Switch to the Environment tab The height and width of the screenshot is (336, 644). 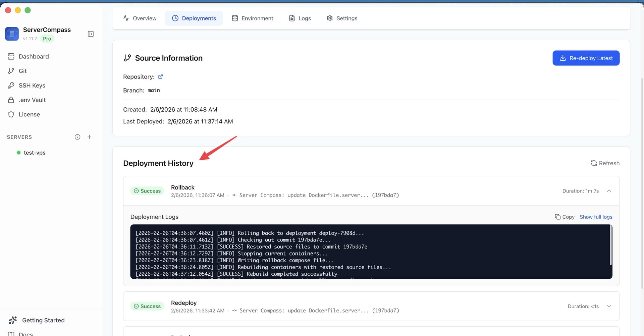tap(253, 18)
